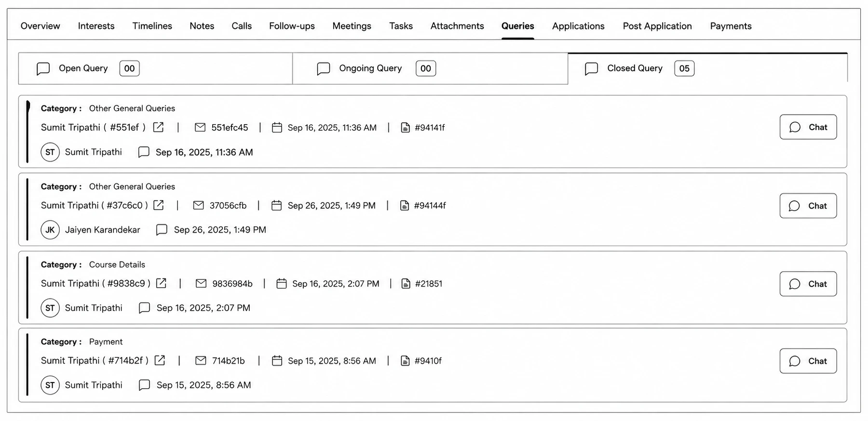This screenshot has width=868, height=421.
Task: Switch to the Open Query tab
Action: click(x=155, y=68)
